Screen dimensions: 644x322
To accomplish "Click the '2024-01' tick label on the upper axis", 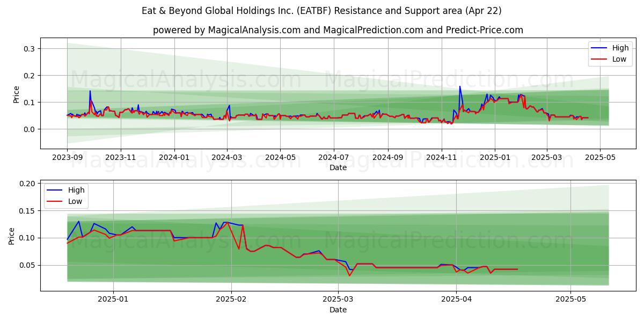I will click(x=174, y=158).
